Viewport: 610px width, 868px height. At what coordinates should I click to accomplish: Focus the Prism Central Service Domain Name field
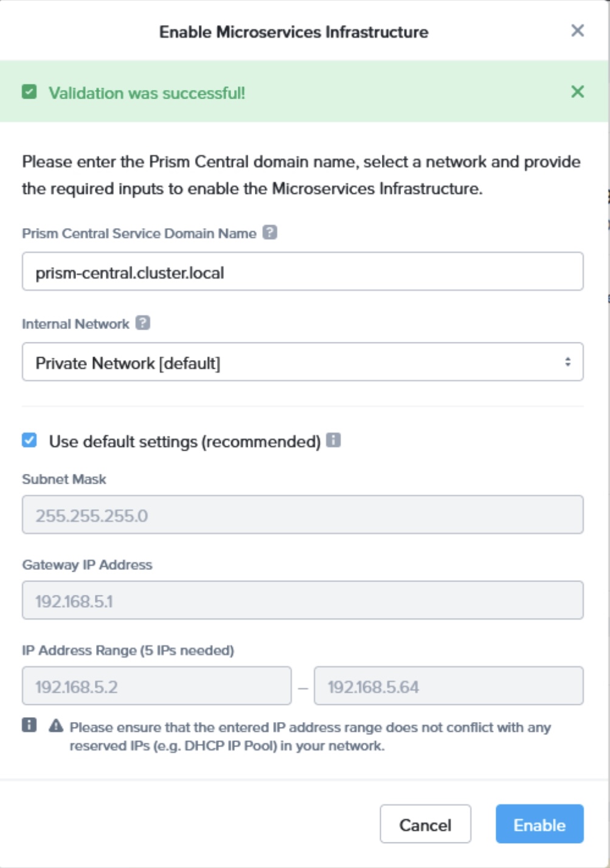(x=302, y=272)
